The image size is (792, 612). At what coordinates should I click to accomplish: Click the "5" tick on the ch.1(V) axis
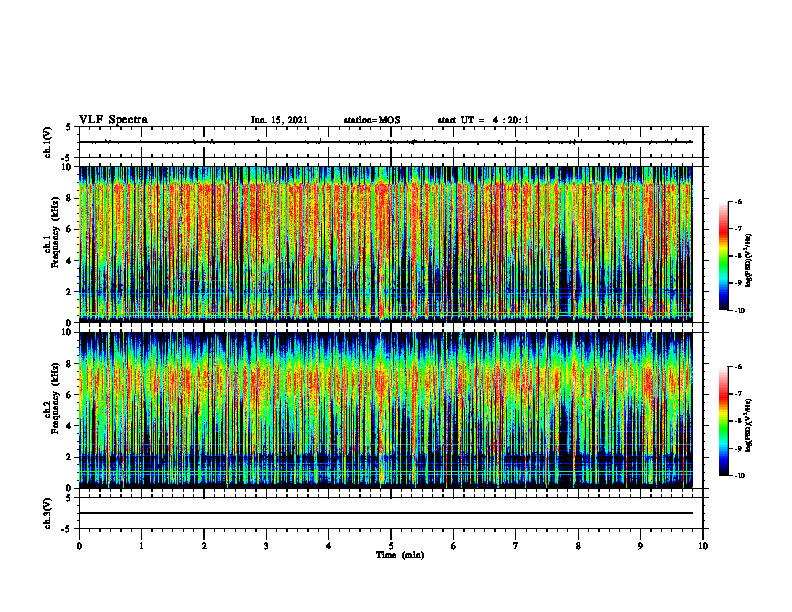pyautogui.click(x=69, y=128)
